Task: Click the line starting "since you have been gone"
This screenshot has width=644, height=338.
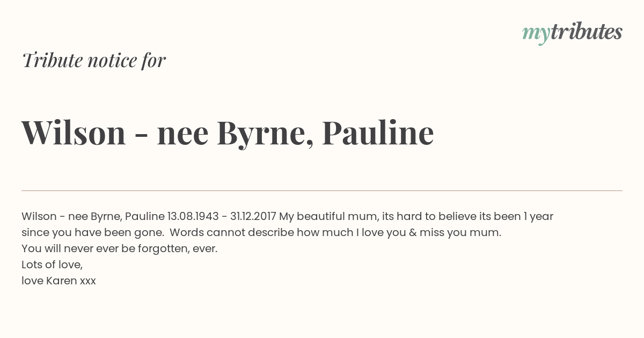Action: (x=261, y=233)
